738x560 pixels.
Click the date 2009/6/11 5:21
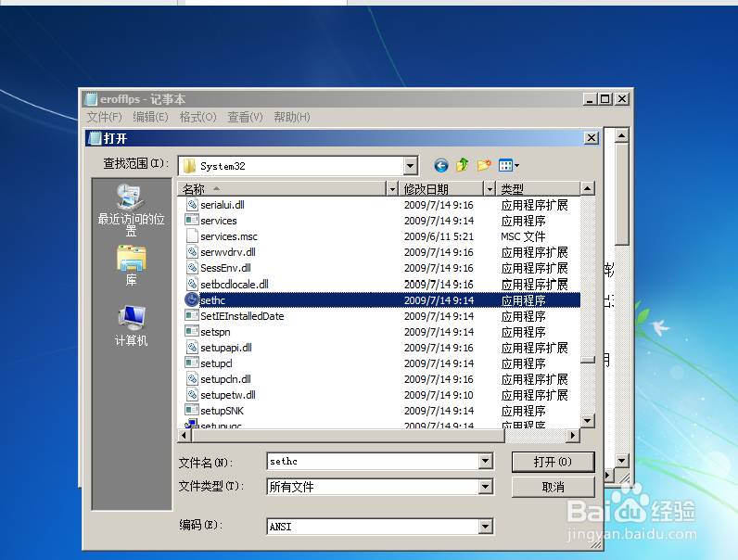(x=439, y=236)
